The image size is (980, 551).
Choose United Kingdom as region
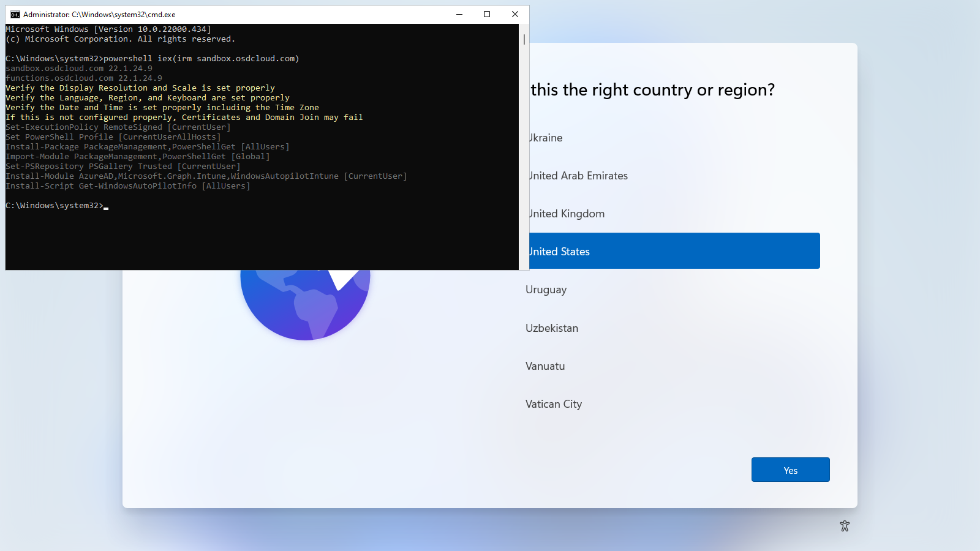(674, 214)
